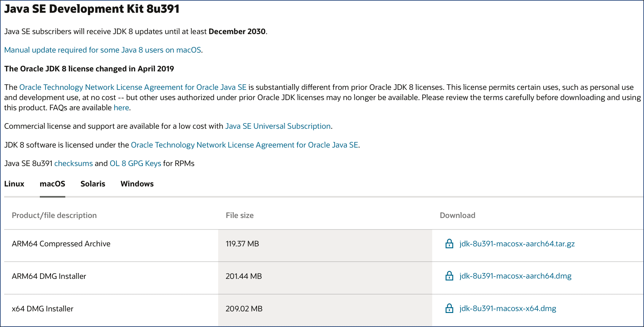The height and width of the screenshot is (327, 644).
Task: Open the macOS manual update notice link
Action: tap(103, 50)
